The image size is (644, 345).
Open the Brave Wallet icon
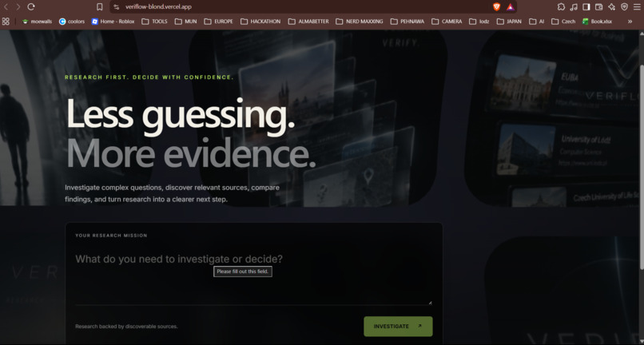pos(598,7)
